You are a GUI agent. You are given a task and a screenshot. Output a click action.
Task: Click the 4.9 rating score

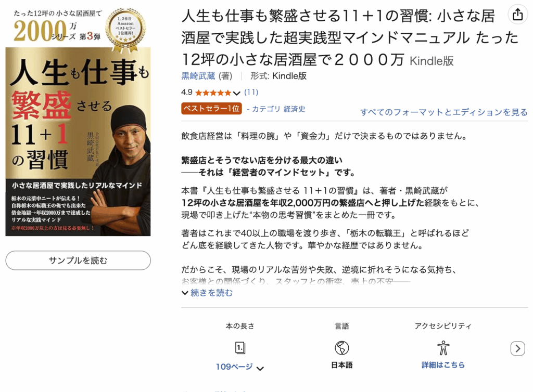click(187, 93)
